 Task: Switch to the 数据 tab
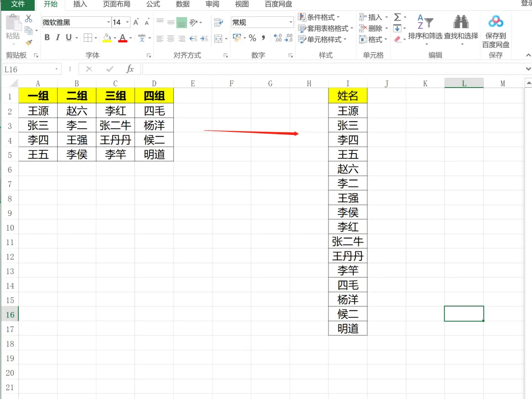pos(183,4)
